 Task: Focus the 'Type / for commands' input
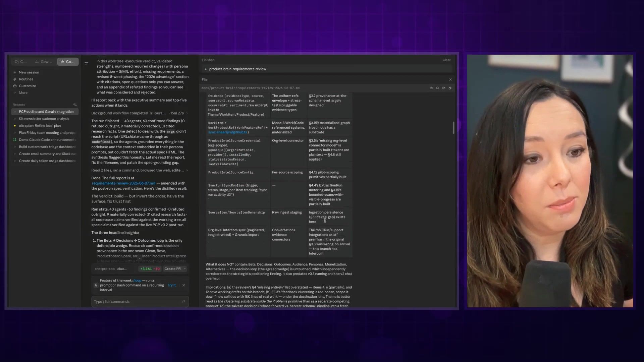point(140,302)
